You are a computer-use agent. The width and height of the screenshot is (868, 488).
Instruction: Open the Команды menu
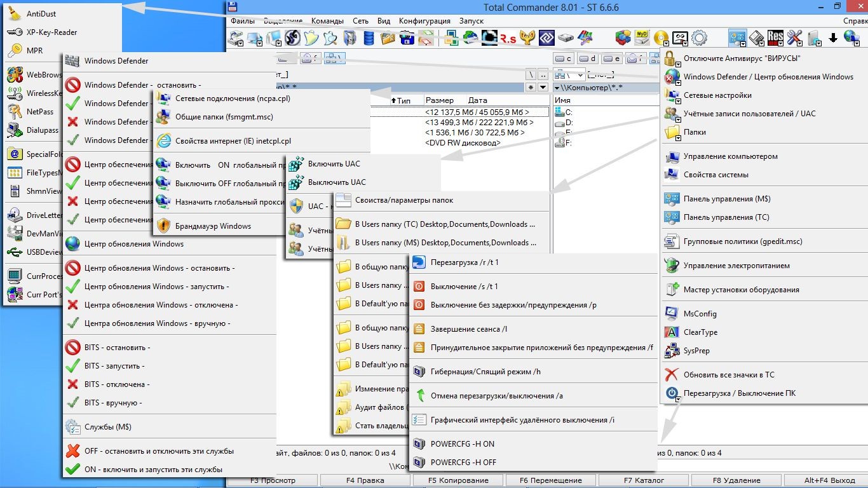327,21
